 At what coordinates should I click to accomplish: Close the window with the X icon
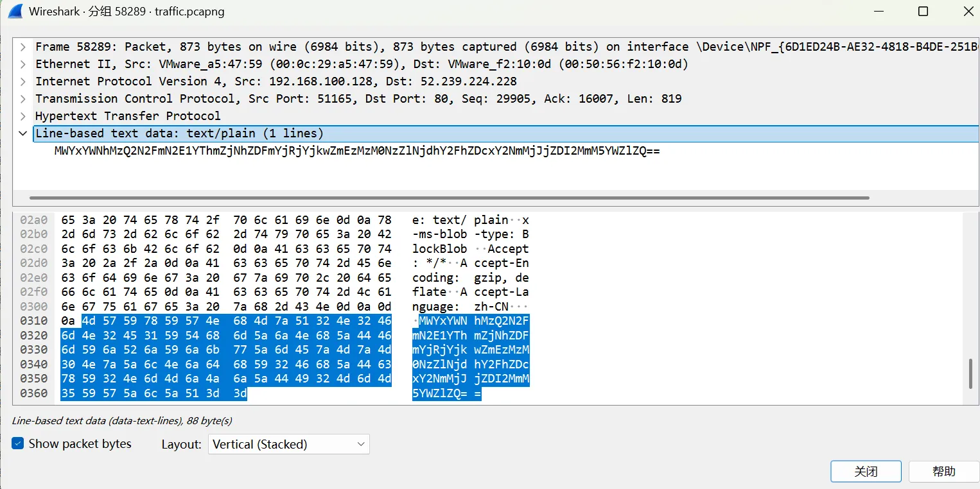(x=968, y=12)
